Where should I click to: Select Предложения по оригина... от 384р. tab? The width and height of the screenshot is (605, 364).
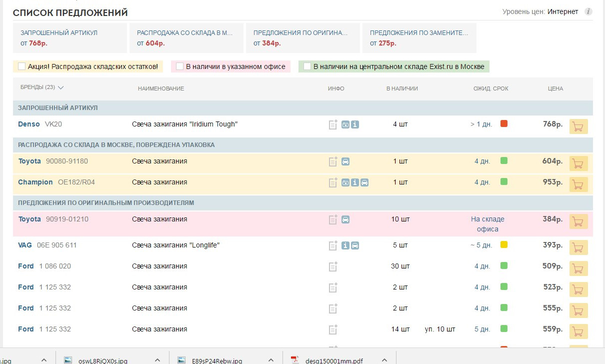point(303,38)
